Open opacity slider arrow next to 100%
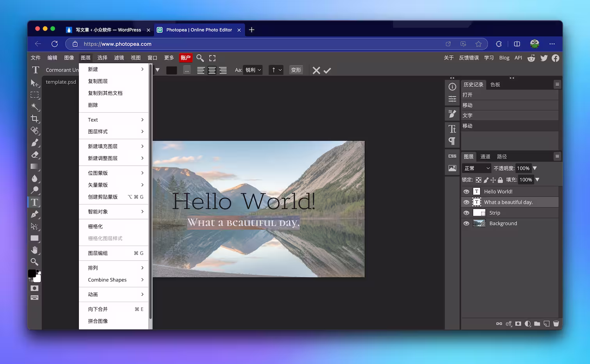 [x=535, y=168]
